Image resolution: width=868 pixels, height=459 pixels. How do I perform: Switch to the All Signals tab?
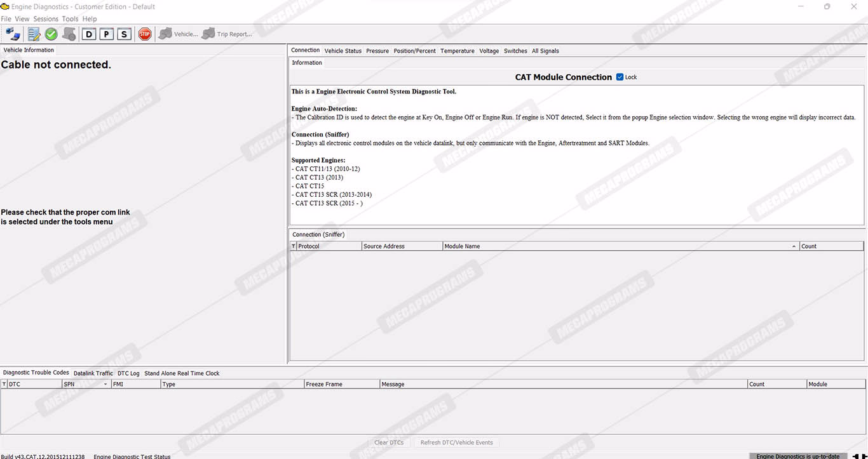[x=545, y=51]
